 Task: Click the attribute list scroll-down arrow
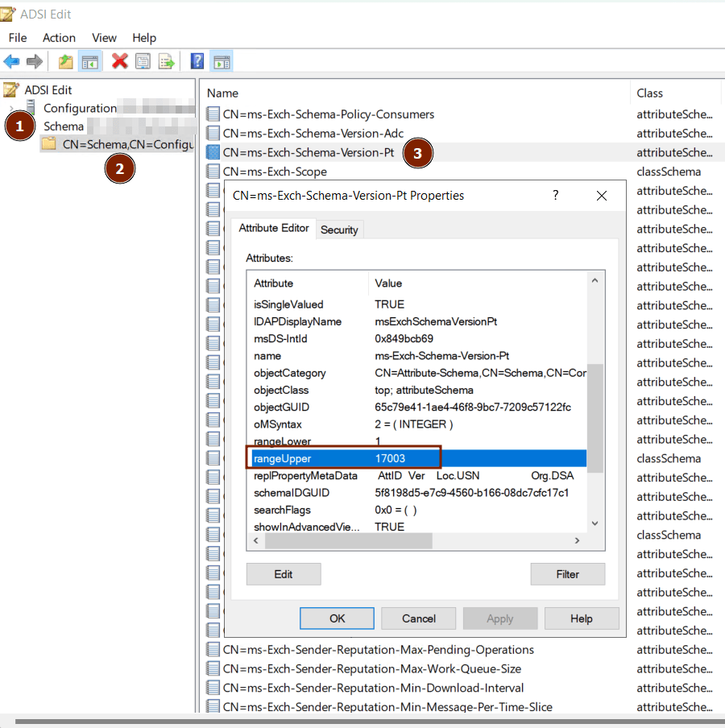(595, 523)
